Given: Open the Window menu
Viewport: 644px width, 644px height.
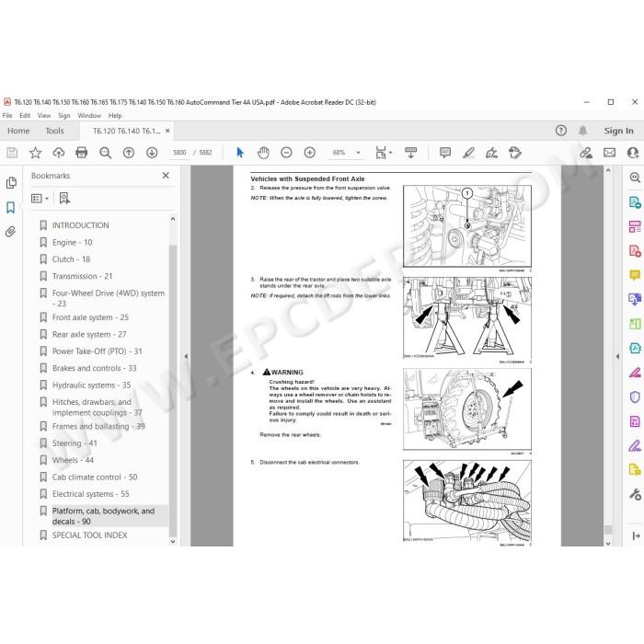Looking at the screenshot, I should click(89, 116).
